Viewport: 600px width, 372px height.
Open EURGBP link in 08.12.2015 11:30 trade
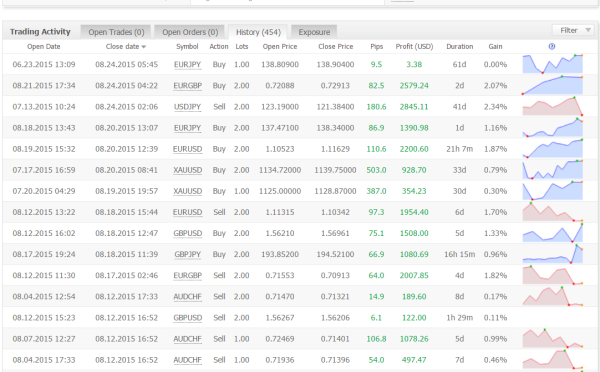click(187, 275)
